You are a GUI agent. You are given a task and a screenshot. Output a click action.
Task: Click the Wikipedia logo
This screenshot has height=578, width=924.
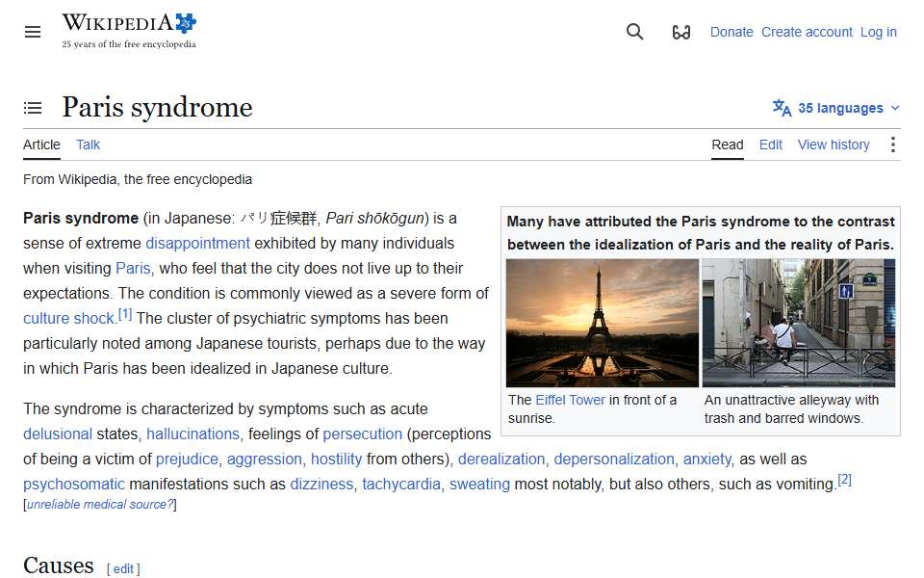129,31
